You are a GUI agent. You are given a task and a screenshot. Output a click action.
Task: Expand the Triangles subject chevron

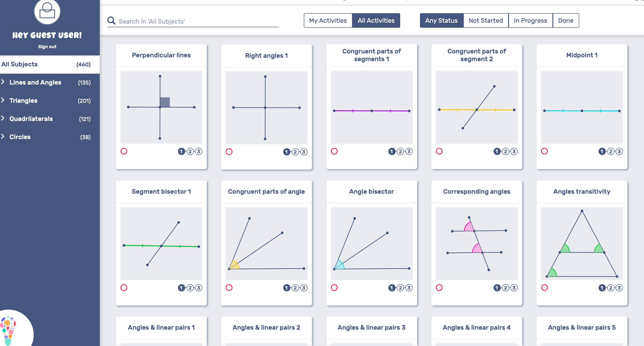(3, 100)
